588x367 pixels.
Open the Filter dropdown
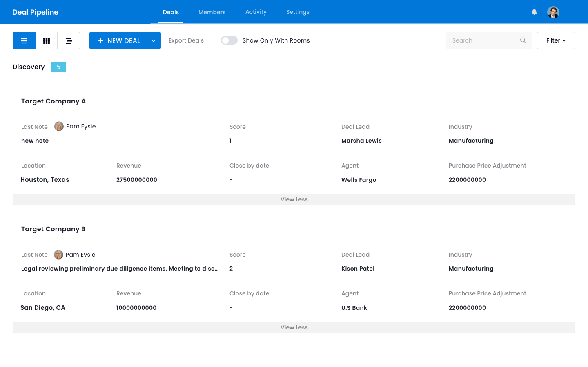tap(556, 40)
